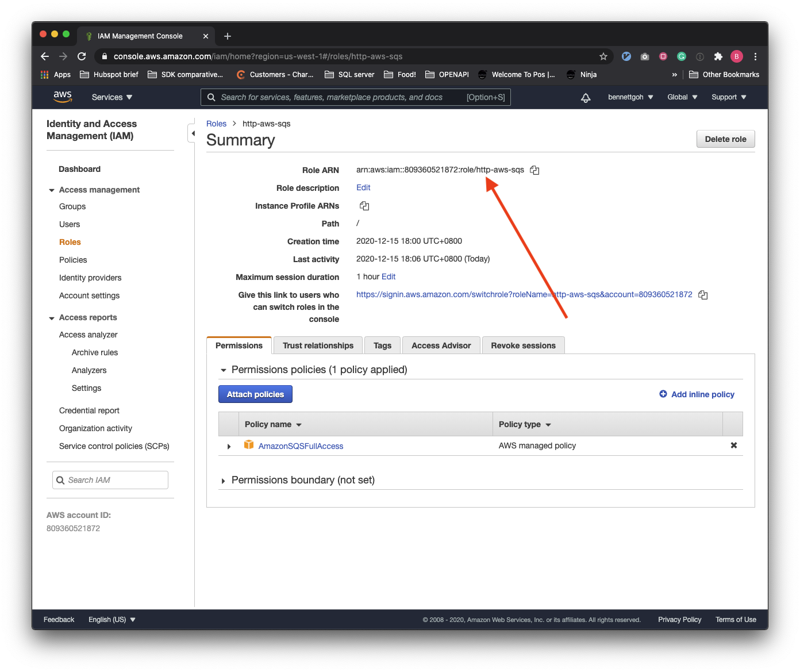800x672 pixels.
Task: Click the Delete role button
Action: click(725, 139)
